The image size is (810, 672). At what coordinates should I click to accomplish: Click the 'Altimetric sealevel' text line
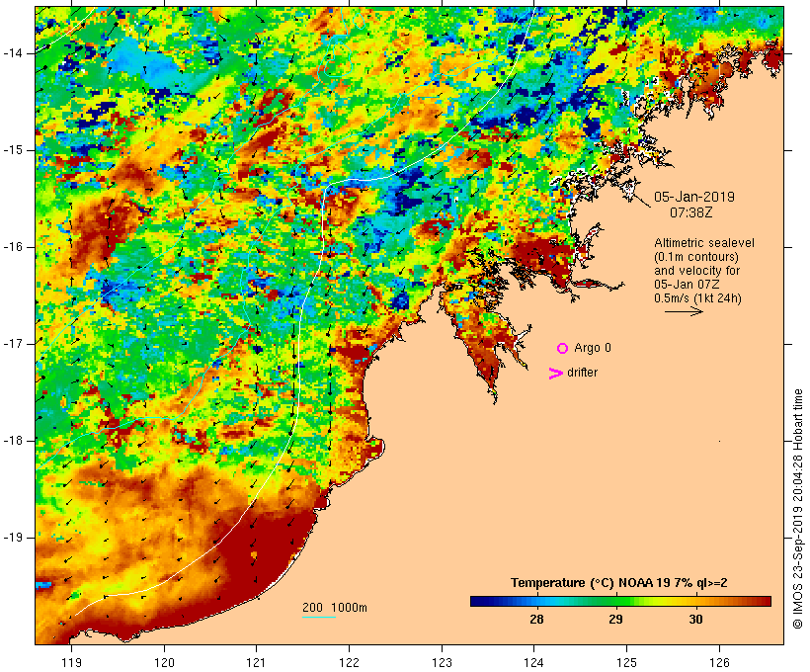pyautogui.click(x=704, y=243)
